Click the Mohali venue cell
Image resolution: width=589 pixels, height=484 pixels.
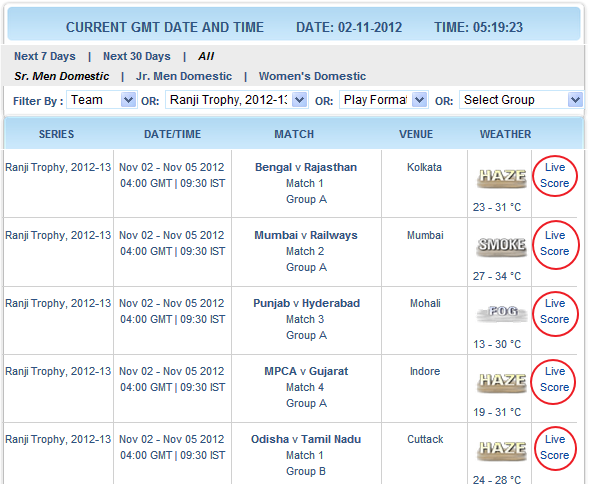tap(425, 303)
